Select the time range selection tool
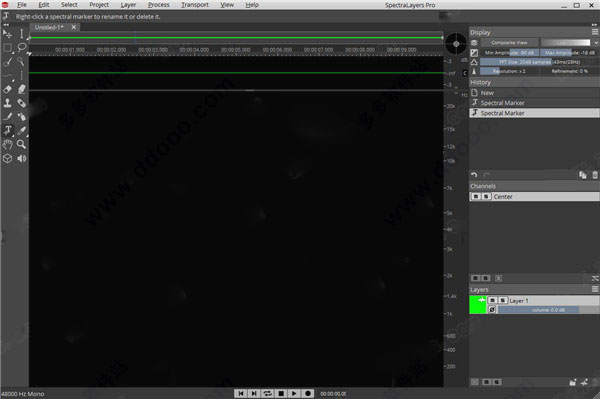The image size is (600, 399). point(21,34)
